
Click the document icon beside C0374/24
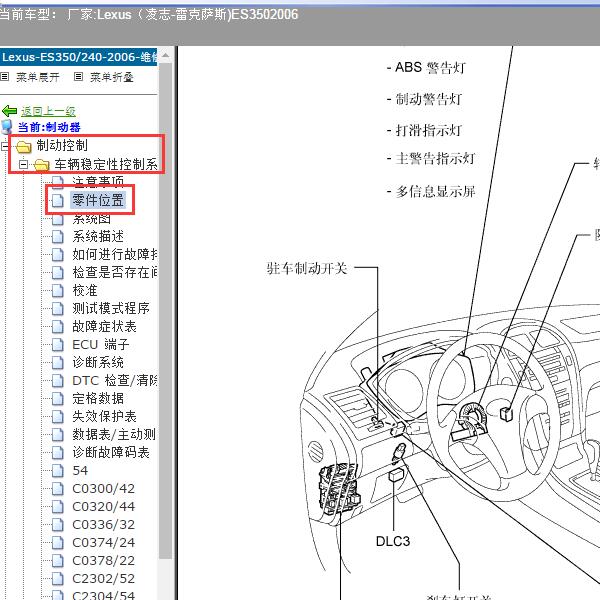[58, 543]
